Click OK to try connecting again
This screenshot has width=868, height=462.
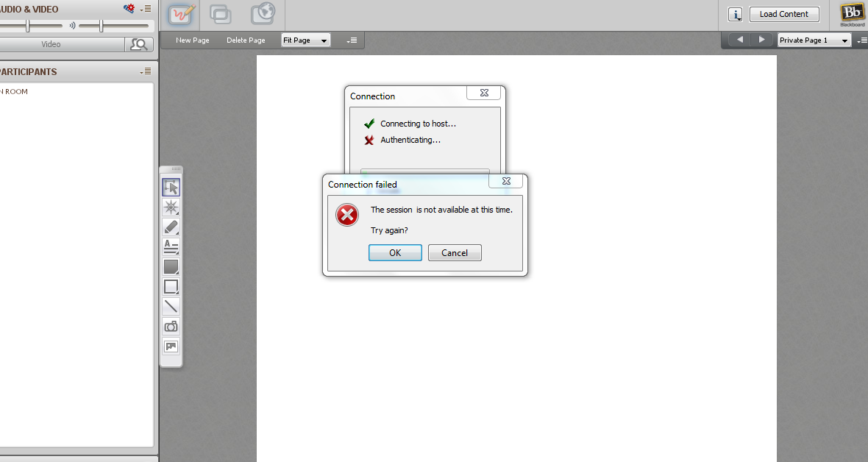[395, 252]
